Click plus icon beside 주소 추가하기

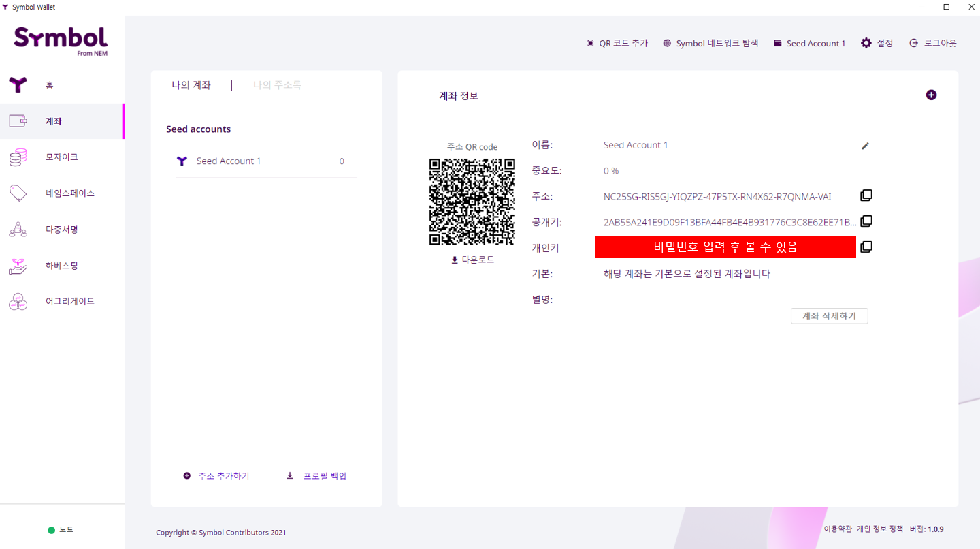point(187,476)
